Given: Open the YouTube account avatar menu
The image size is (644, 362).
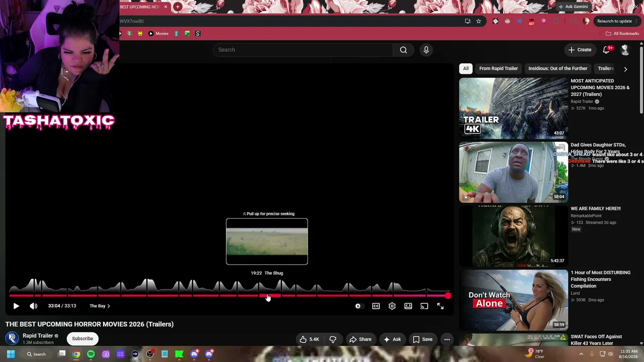Looking at the screenshot, I should pyautogui.click(x=625, y=50).
